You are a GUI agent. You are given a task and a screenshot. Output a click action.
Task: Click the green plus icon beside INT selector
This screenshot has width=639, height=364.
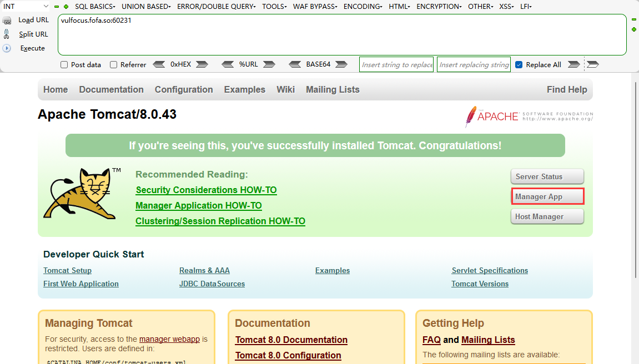pos(66,7)
